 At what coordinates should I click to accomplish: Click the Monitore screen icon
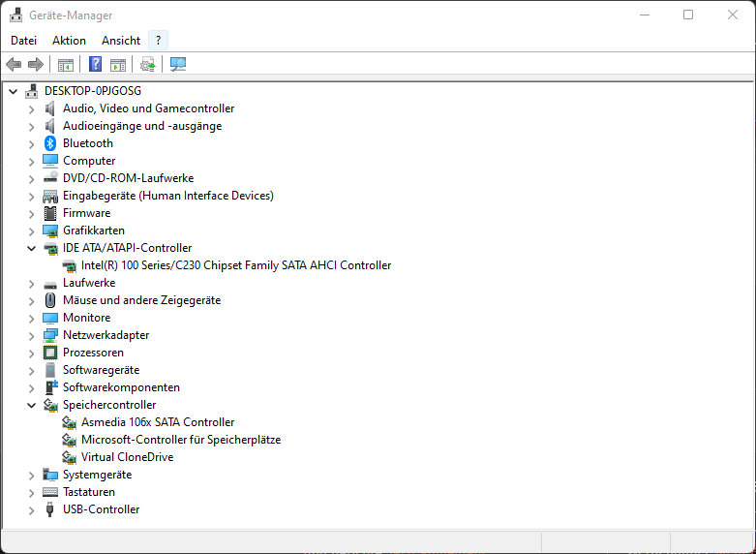pos(50,318)
